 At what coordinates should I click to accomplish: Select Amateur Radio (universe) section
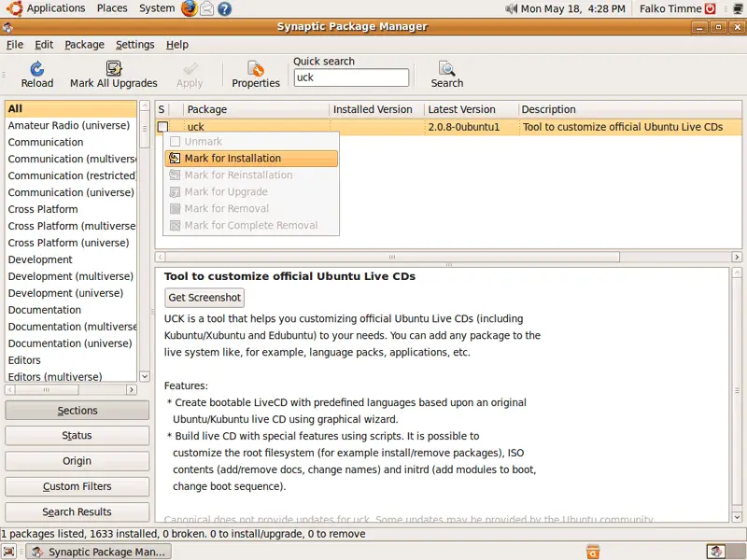pos(71,125)
